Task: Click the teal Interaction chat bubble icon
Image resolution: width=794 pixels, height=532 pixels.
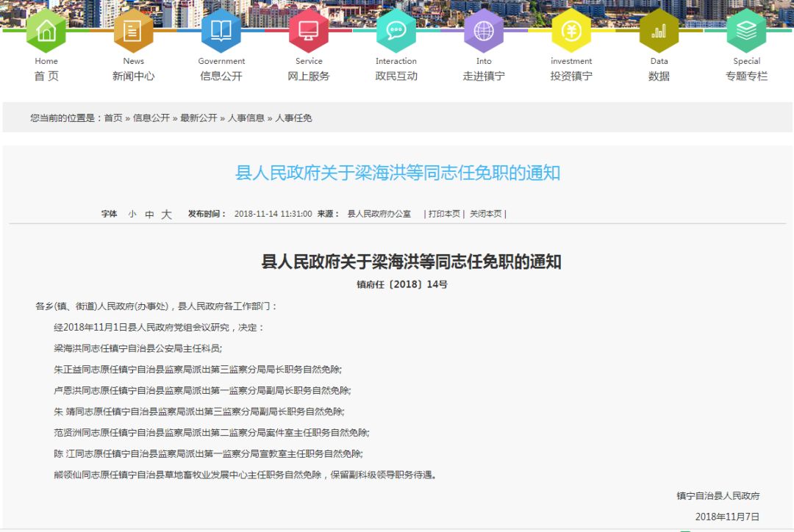Action: tap(396, 31)
